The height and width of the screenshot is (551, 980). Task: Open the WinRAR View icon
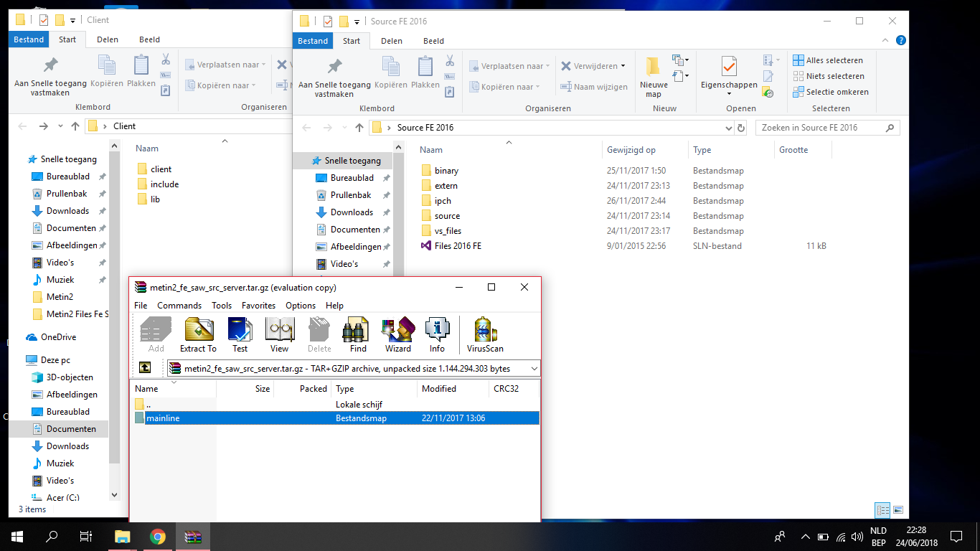point(279,336)
